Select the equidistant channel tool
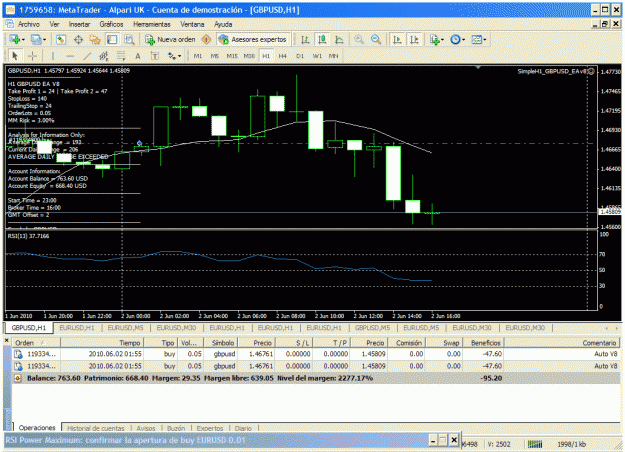This screenshot has height=452, width=625. pyautogui.click(x=104, y=56)
